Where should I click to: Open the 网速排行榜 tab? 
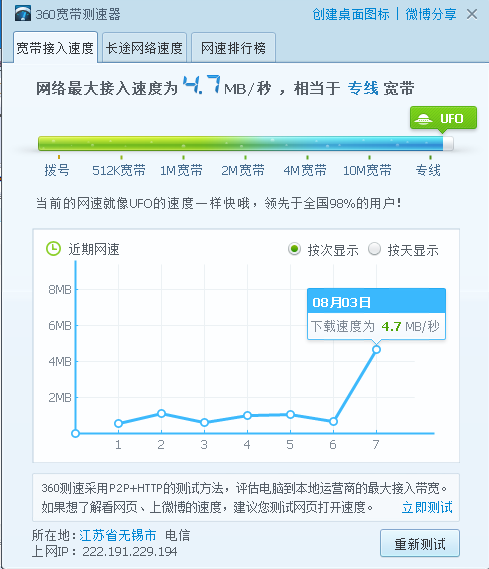(x=233, y=48)
